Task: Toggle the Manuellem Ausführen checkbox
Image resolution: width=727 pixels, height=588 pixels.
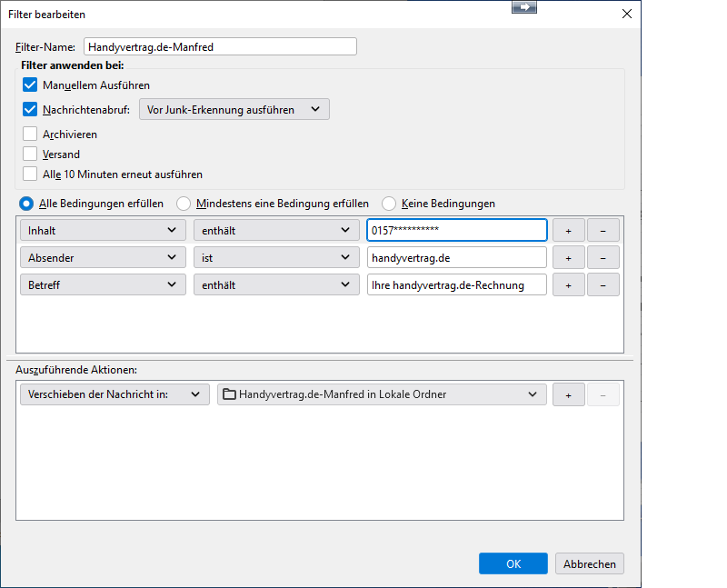Action: pyautogui.click(x=30, y=85)
